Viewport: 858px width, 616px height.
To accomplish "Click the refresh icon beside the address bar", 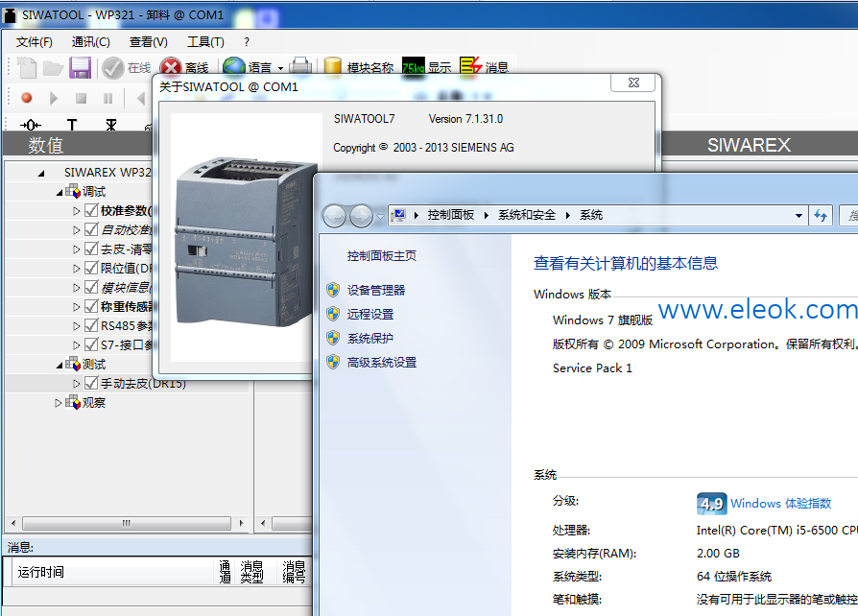I will coord(821,216).
